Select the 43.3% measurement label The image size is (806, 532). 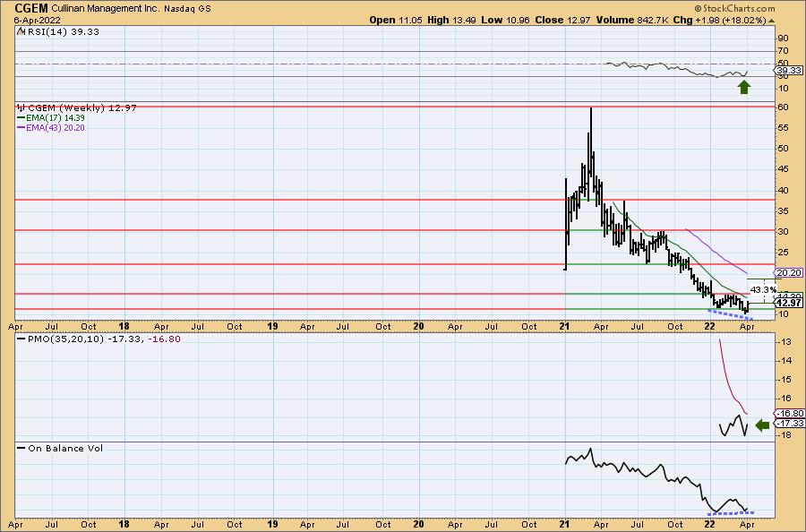763,290
